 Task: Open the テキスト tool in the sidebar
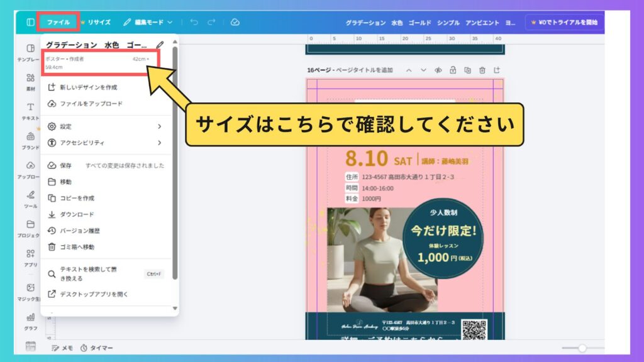[x=30, y=111]
